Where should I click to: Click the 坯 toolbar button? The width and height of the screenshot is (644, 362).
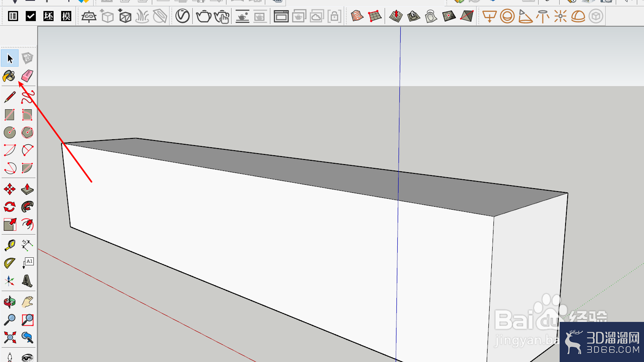tap(49, 16)
